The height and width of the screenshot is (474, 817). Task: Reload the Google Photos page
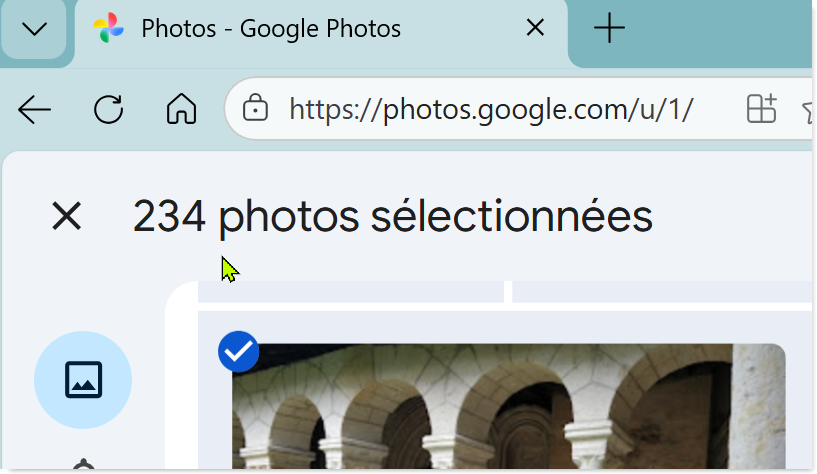coord(108,109)
